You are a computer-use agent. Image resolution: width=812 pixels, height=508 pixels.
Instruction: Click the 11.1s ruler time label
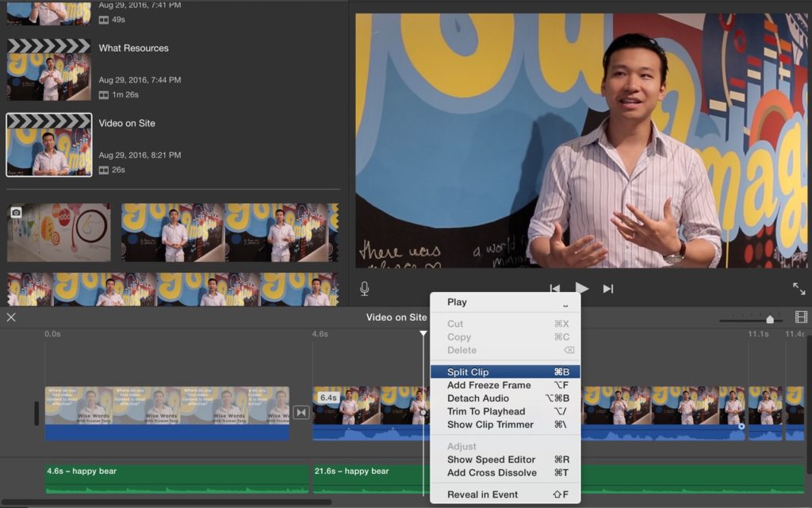point(758,334)
